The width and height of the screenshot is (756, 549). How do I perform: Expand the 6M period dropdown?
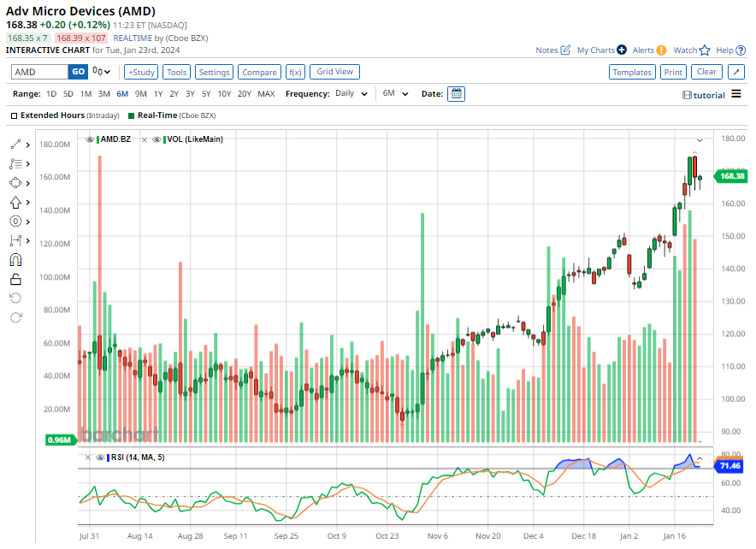coord(395,94)
